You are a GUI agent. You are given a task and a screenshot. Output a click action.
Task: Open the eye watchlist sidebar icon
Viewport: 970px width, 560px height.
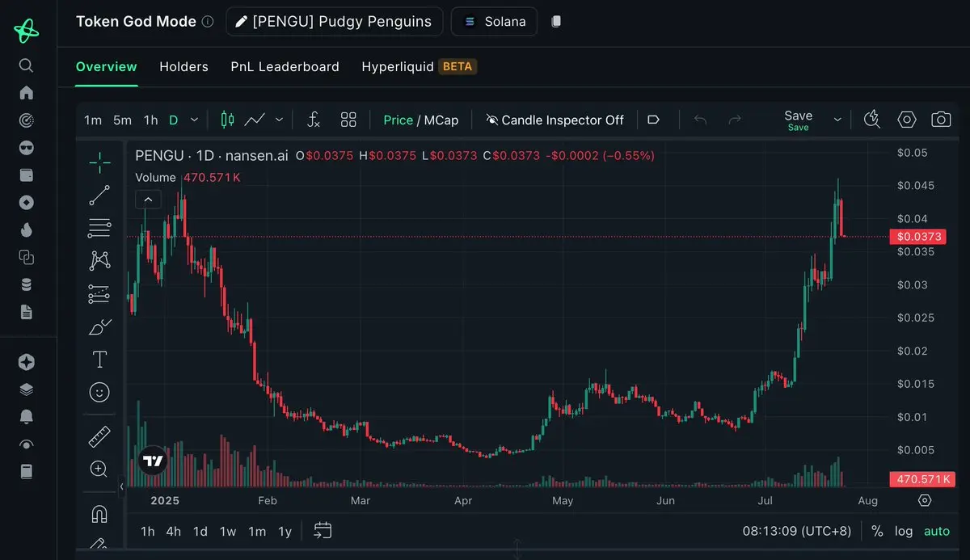(x=26, y=444)
